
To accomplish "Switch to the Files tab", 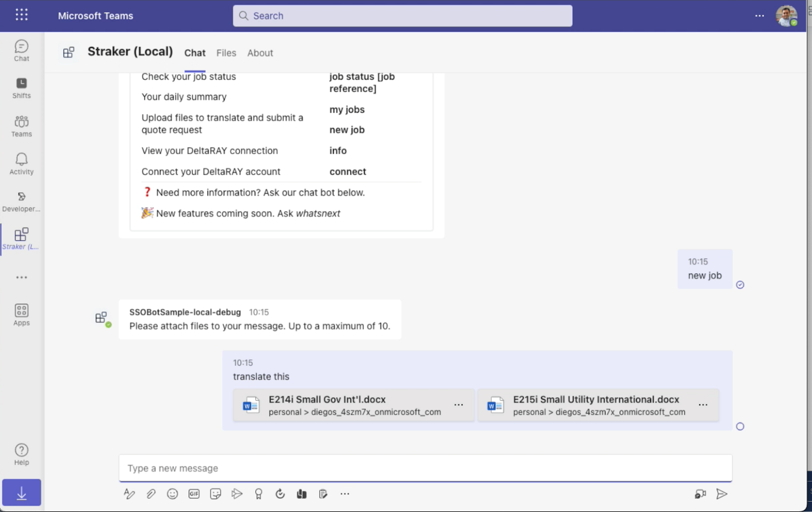I will point(226,53).
